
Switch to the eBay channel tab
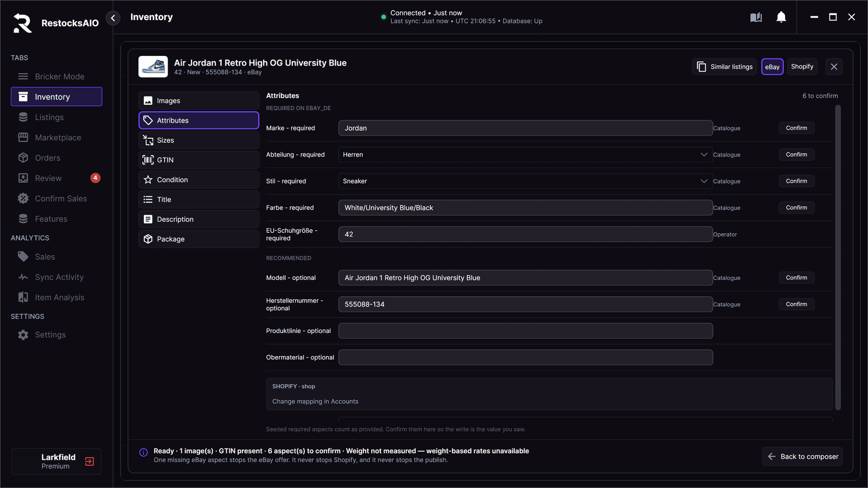[772, 67]
